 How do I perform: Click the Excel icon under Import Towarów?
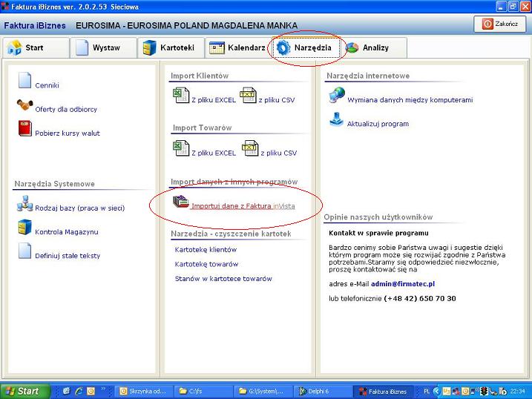coord(181,148)
